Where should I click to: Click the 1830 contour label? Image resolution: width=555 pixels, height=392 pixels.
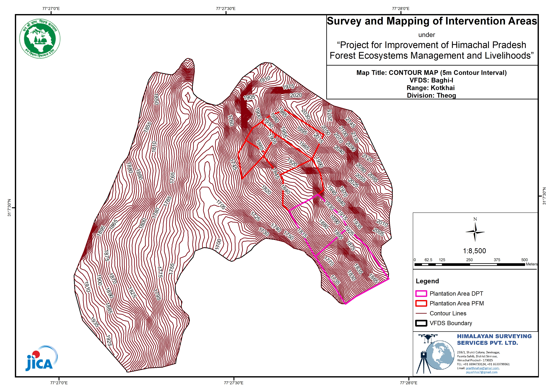(351, 275)
